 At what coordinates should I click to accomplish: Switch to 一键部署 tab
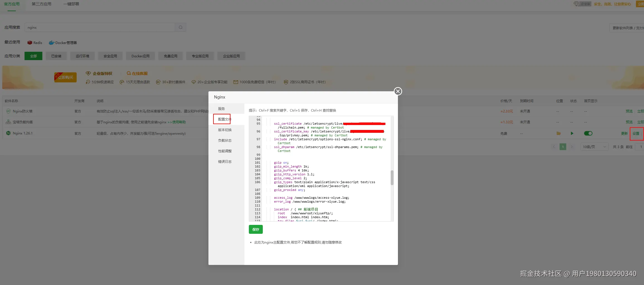(71, 4)
